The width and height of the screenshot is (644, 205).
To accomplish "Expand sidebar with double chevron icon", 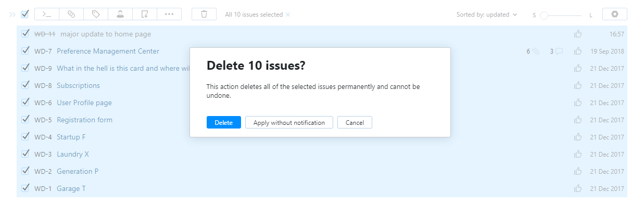I will click(12, 15).
